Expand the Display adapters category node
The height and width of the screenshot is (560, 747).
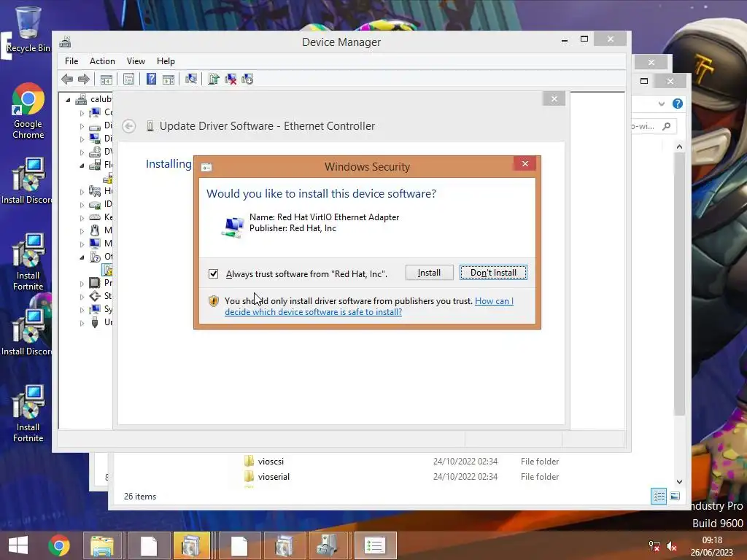[x=82, y=139]
